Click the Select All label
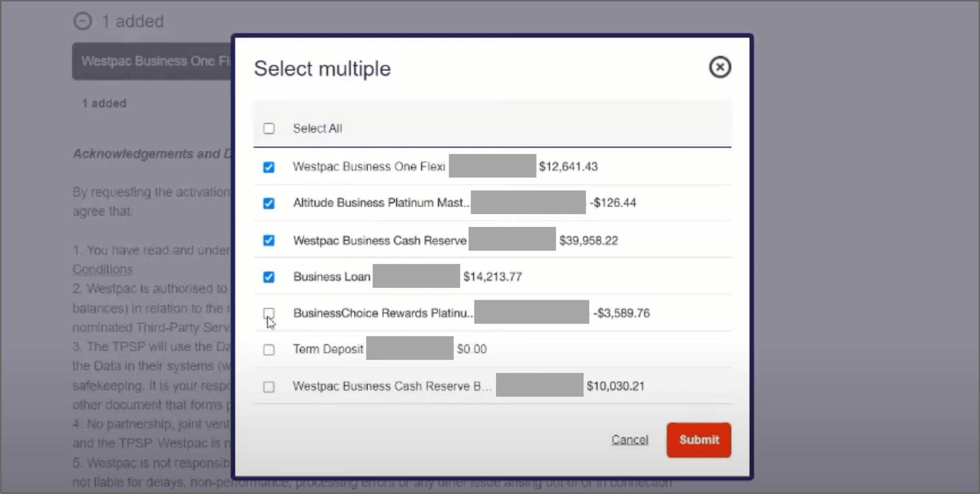This screenshot has width=980, height=494. [317, 128]
